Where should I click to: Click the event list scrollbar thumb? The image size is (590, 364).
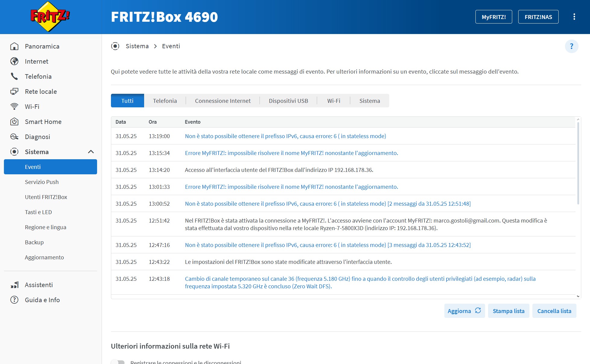coord(578,163)
